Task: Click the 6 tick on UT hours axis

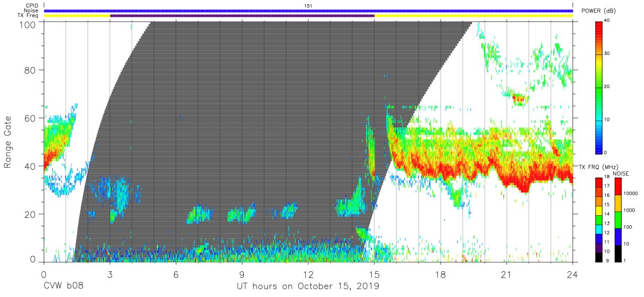Action: click(176, 273)
